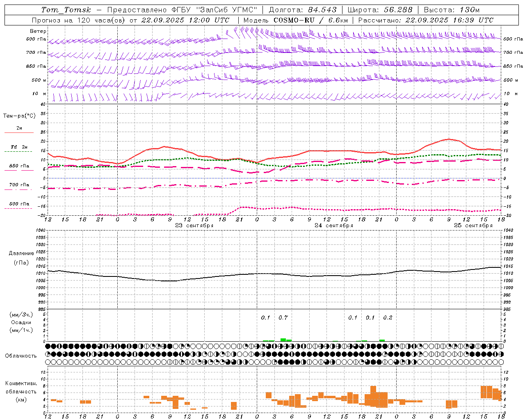Click the forecast start time 22.09.2025 12:00 UTC
This screenshot has height=420, width=525.
coord(185,20)
